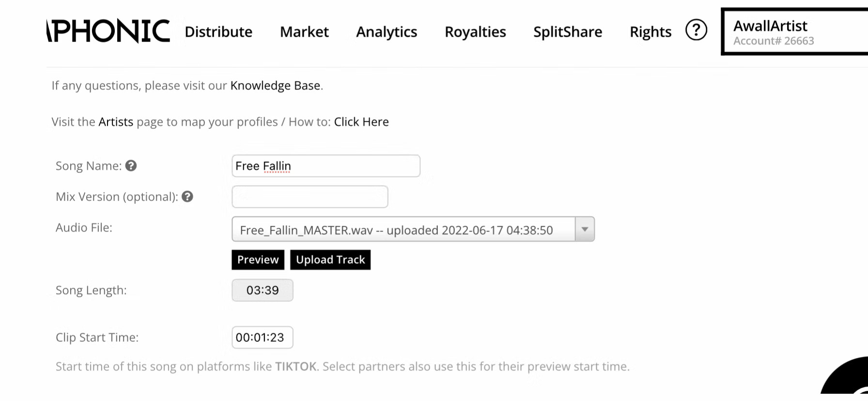Focus the Clip Start Time field
This screenshot has height=401, width=868.
[x=262, y=338]
